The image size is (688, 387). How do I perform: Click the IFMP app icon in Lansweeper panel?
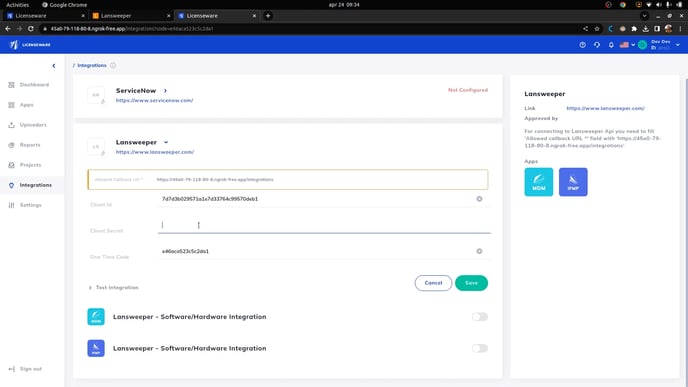pos(573,182)
